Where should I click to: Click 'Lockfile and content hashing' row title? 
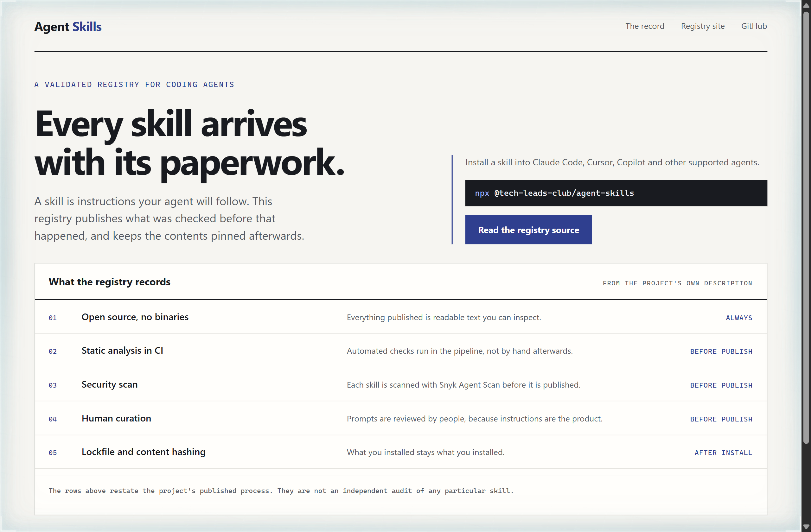[x=144, y=452]
